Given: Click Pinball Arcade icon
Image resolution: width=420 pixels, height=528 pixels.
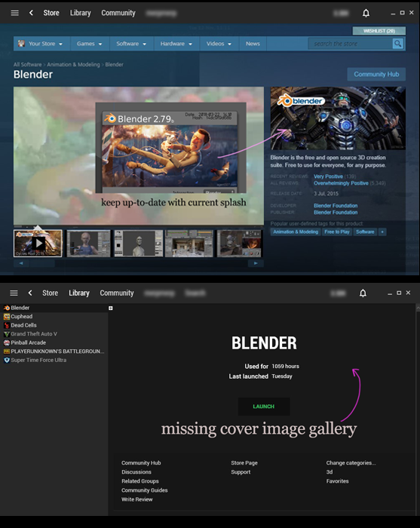Looking at the screenshot, I should [6, 342].
